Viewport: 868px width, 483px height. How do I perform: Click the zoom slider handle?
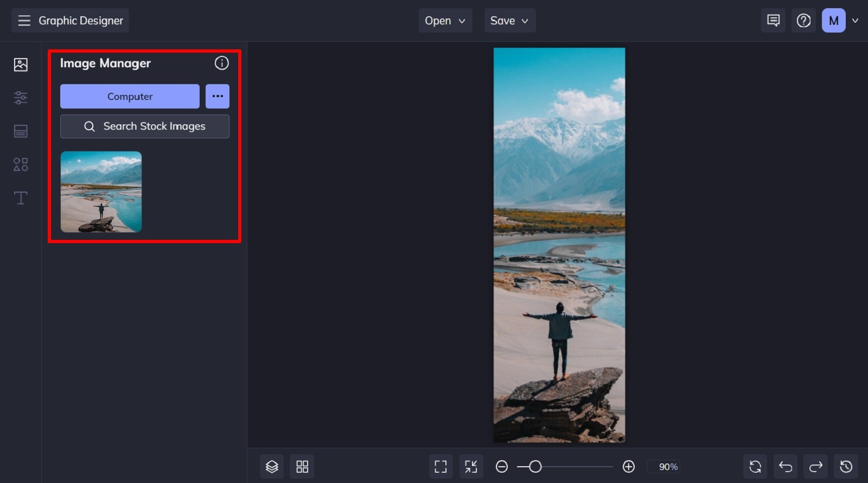[535, 467]
